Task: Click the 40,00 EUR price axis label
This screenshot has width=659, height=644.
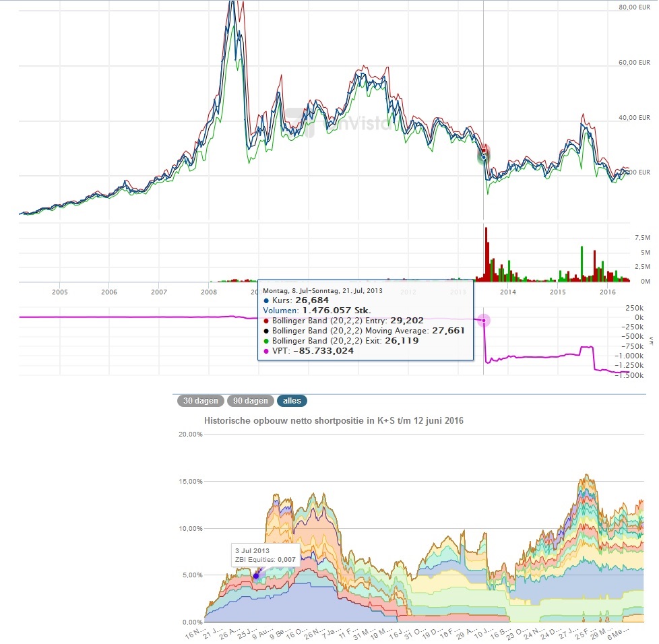Action: (x=634, y=118)
